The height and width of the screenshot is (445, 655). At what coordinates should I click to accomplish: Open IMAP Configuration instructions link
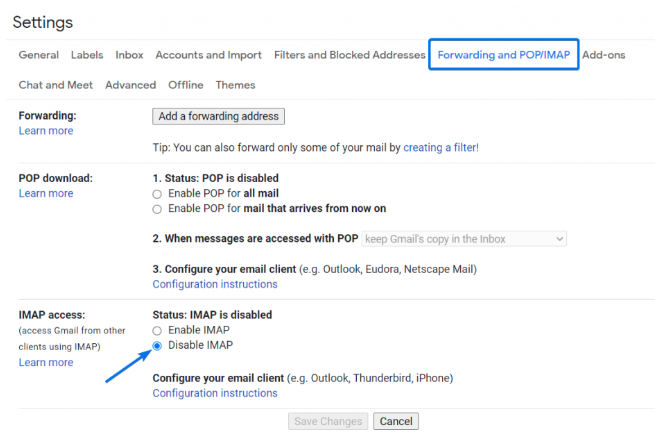pos(215,393)
